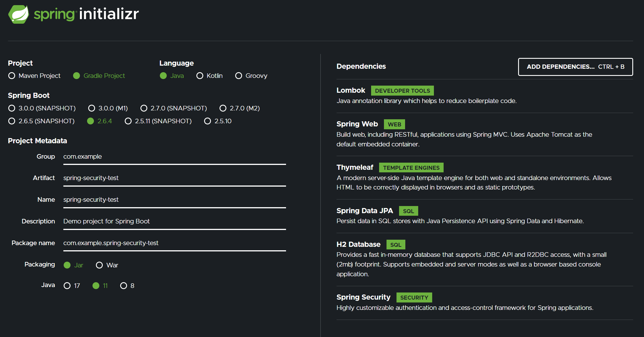This screenshot has height=337, width=644.
Task: Select the Spring Security dependency item
Action: 363,297
